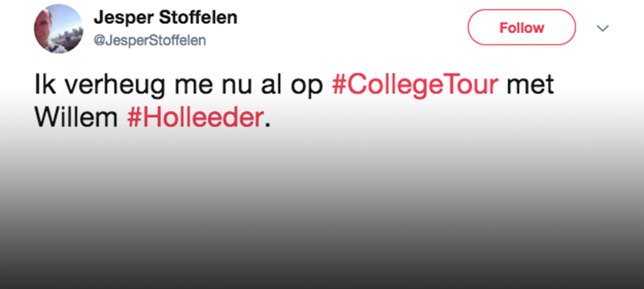Viewport: 644px width, 289px height.
Task: Open the #Holleeder hashtag
Action: pyautogui.click(x=195, y=118)
